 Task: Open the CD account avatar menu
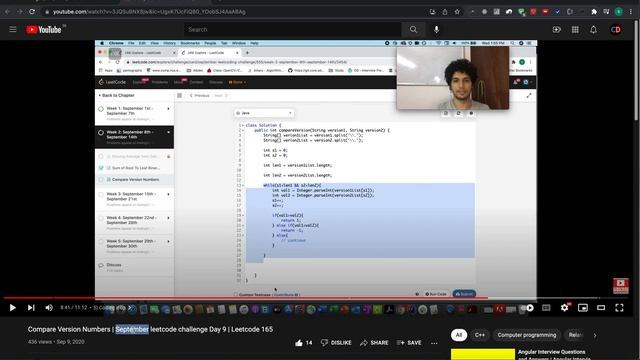coord(616,29)
